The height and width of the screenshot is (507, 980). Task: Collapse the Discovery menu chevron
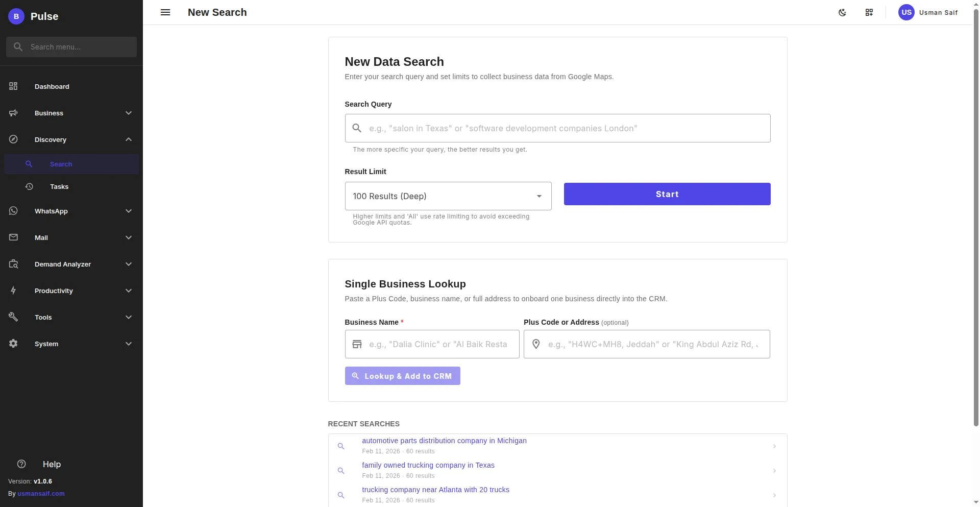[x=129, y=139]
